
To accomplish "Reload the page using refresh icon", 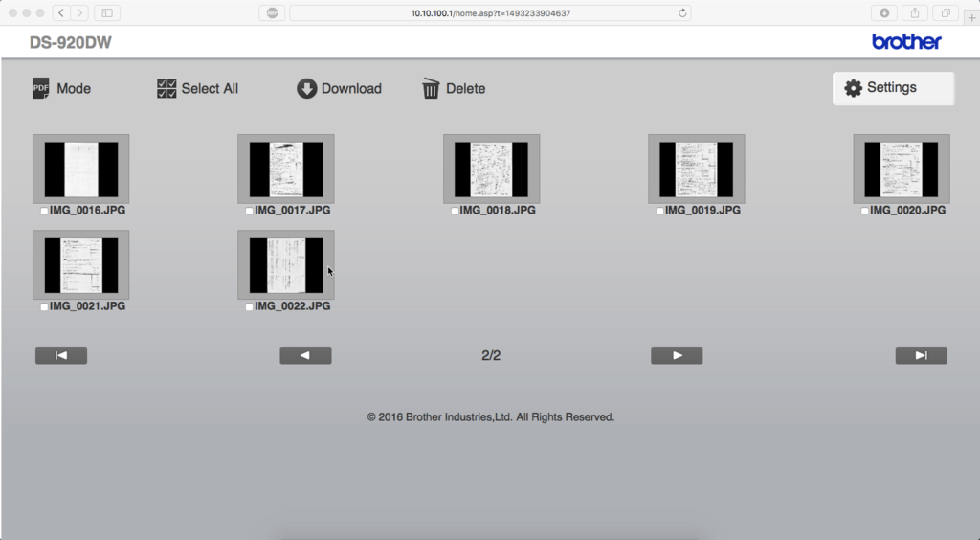I will tap(682, 12).
